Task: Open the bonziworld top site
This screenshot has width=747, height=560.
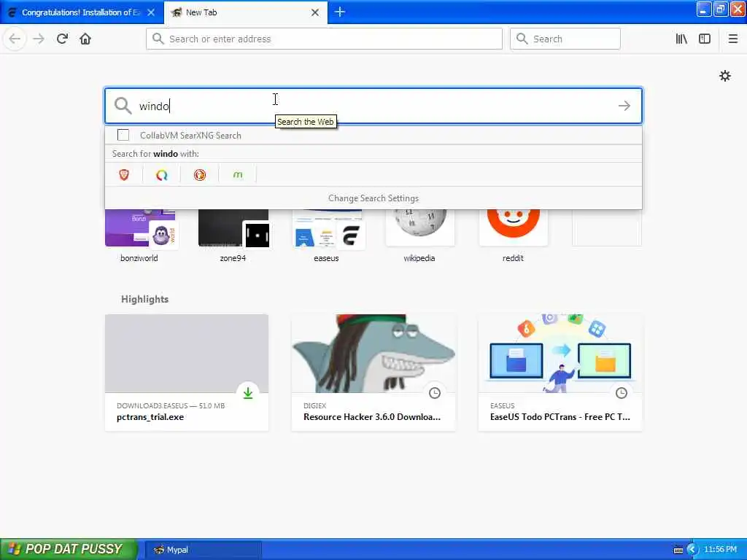Action: [139, 236]
